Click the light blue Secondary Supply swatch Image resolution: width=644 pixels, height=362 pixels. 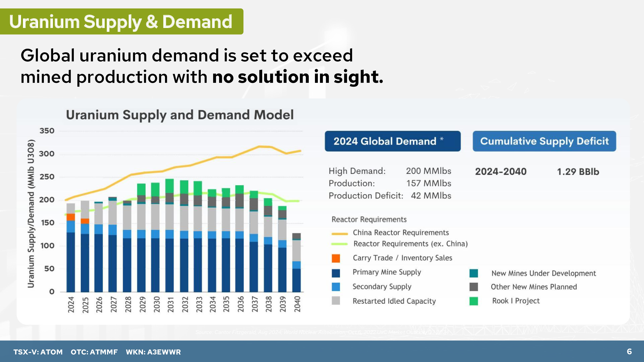336,287
